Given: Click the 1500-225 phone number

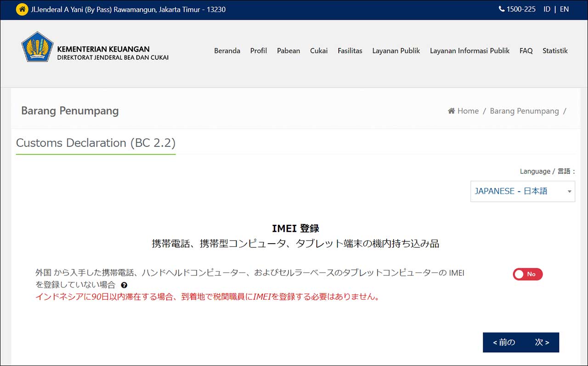Looking at the screenshot, I should 521,9.
